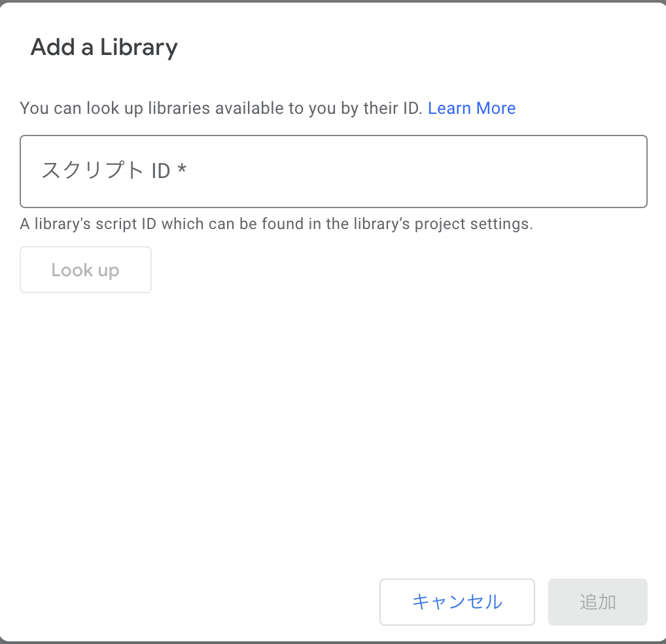Screen dimensions: 666x644
Task: Open the Learn More link
Action: click(472, 109)
